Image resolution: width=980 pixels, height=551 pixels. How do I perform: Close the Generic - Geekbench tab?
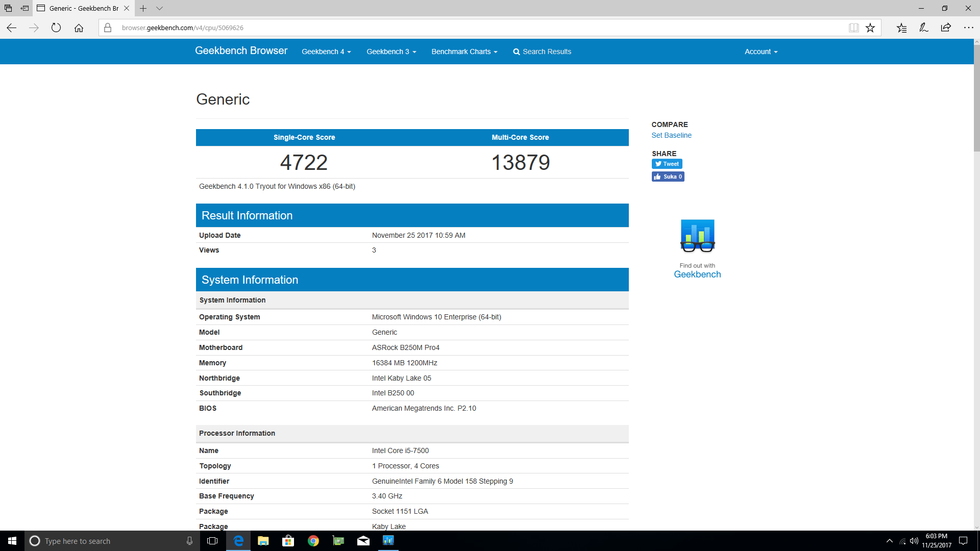point(127,8)
